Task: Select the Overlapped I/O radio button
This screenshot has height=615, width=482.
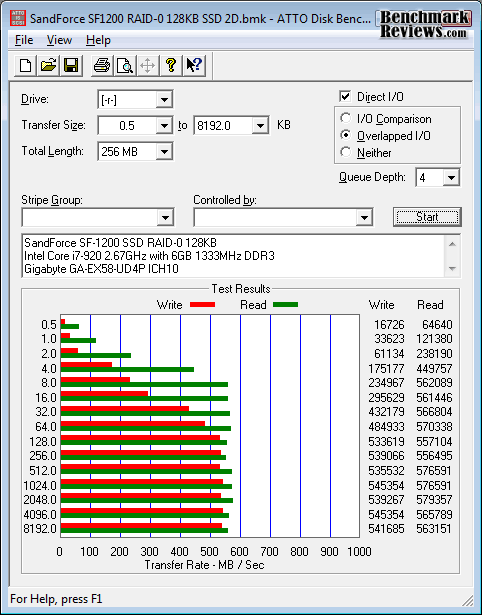Action: (x=346, y=135)
